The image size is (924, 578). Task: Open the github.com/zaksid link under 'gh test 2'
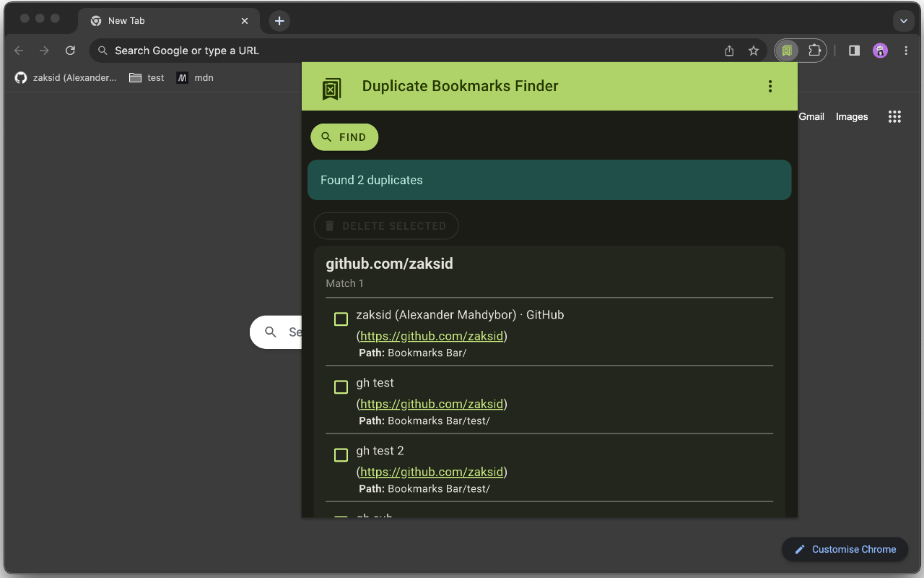point(432,472)
